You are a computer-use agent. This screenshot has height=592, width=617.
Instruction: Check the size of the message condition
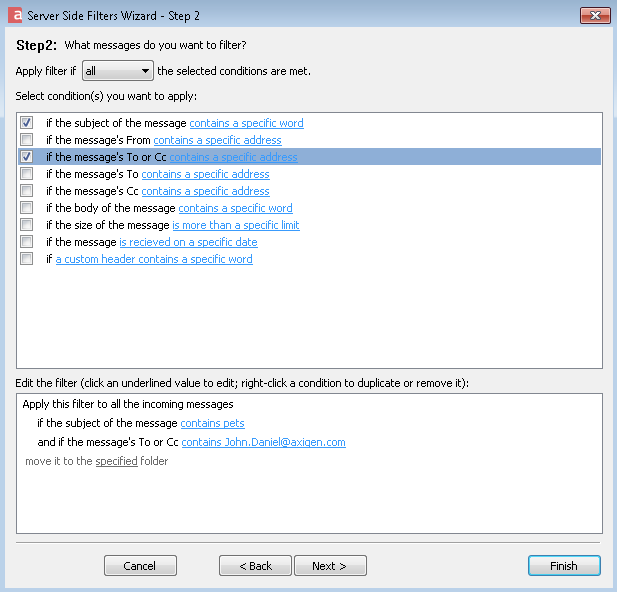click(26, 225)
